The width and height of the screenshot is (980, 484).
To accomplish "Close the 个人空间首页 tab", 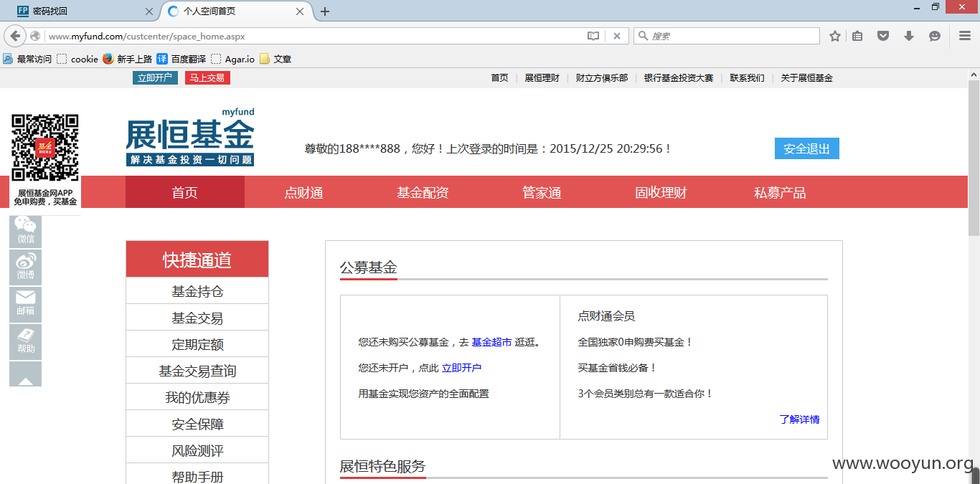I will tap(301, 11).
